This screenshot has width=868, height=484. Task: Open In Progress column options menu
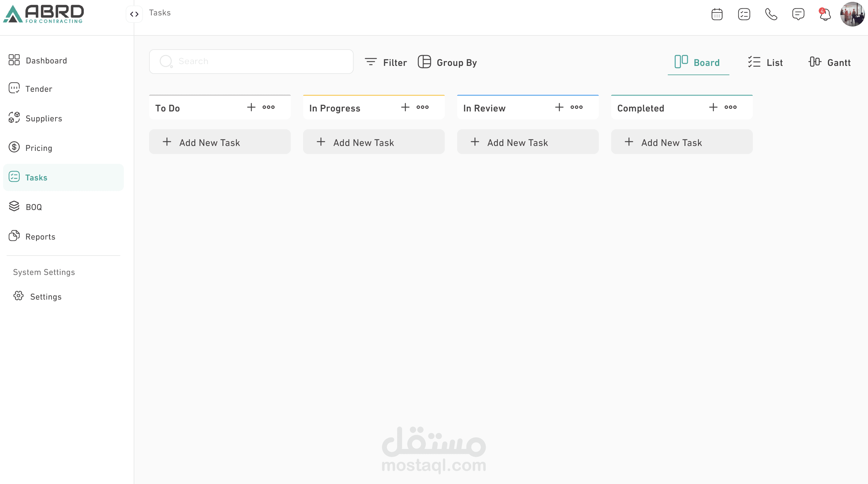tap(422, 107)
